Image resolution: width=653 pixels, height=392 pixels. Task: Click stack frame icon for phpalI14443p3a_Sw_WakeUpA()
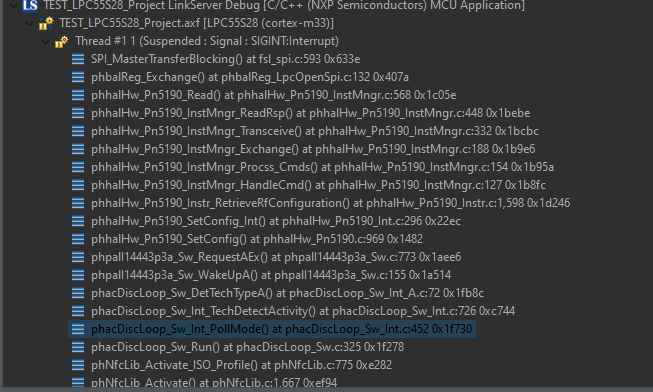(x=78, y=275)
